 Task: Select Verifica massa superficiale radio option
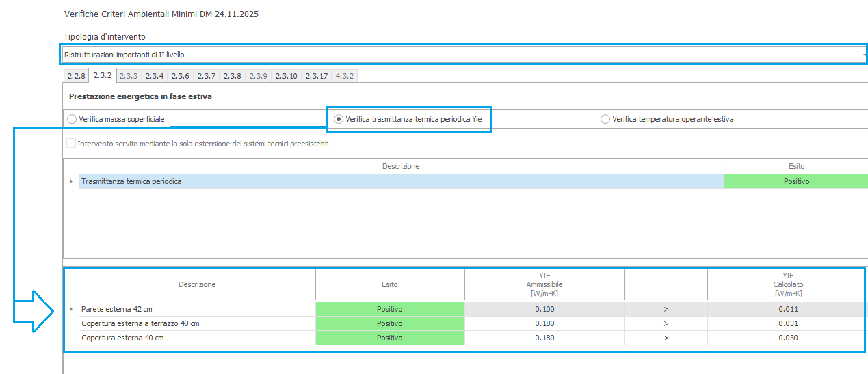pyautogui.click(x=72, y=119)
